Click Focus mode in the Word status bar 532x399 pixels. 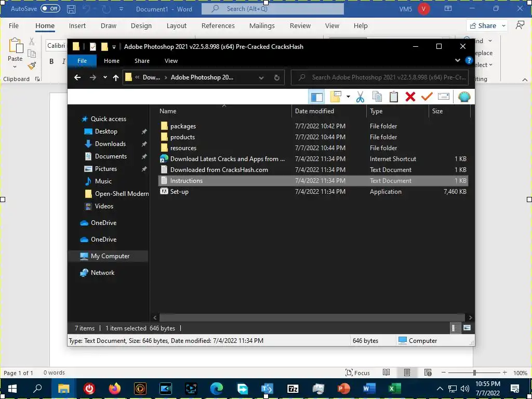pyautogui.click(x=357, y=373)
